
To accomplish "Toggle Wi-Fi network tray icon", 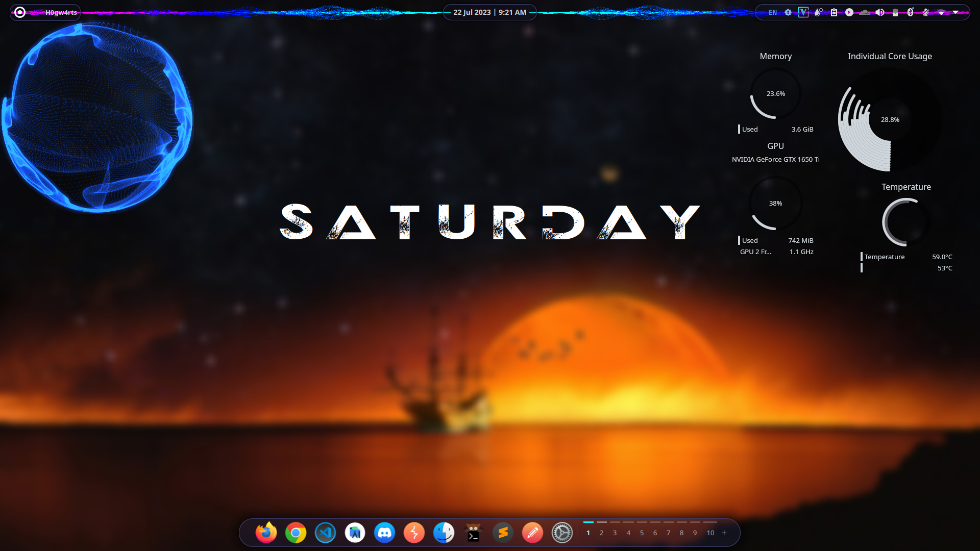I will click(941, 12).
